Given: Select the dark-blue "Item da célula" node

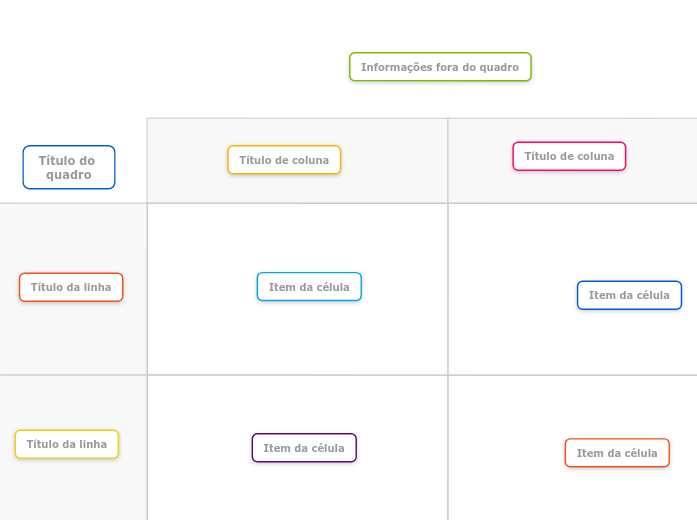Looking at the screenshot, I should pos(629,295).
